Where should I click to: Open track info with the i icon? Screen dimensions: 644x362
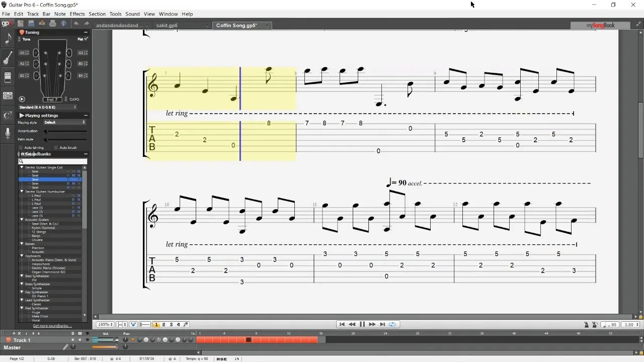[26, 333]
